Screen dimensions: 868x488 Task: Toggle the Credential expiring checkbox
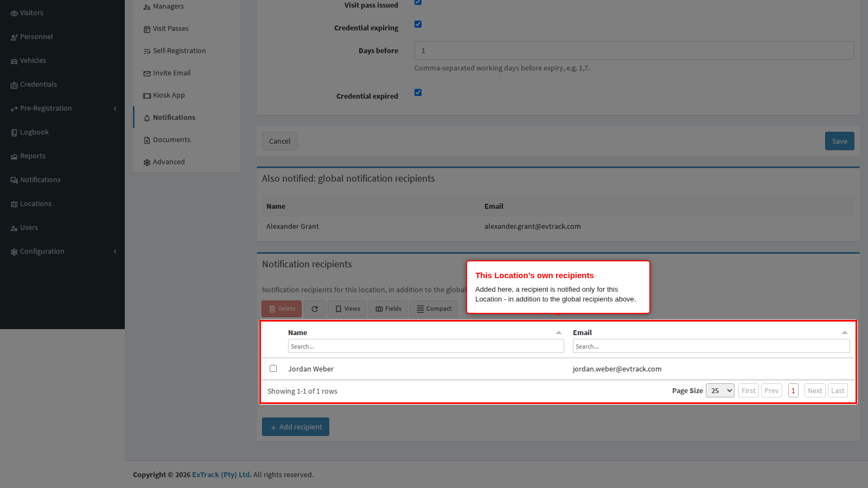tap(418, 24)
